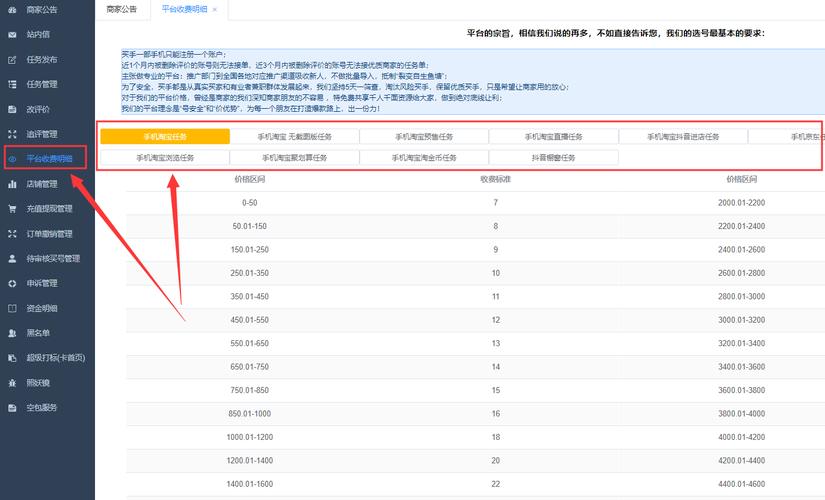This screenshot has height=500, width=825.
Task: Click the 1400.01-1600 price range cell
Action: pos(249,484)
